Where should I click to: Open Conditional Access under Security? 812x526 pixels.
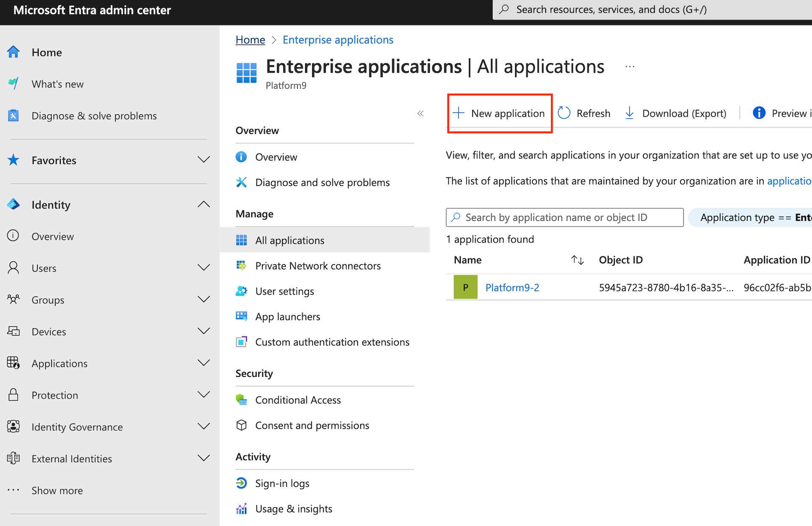pos(298,400)
